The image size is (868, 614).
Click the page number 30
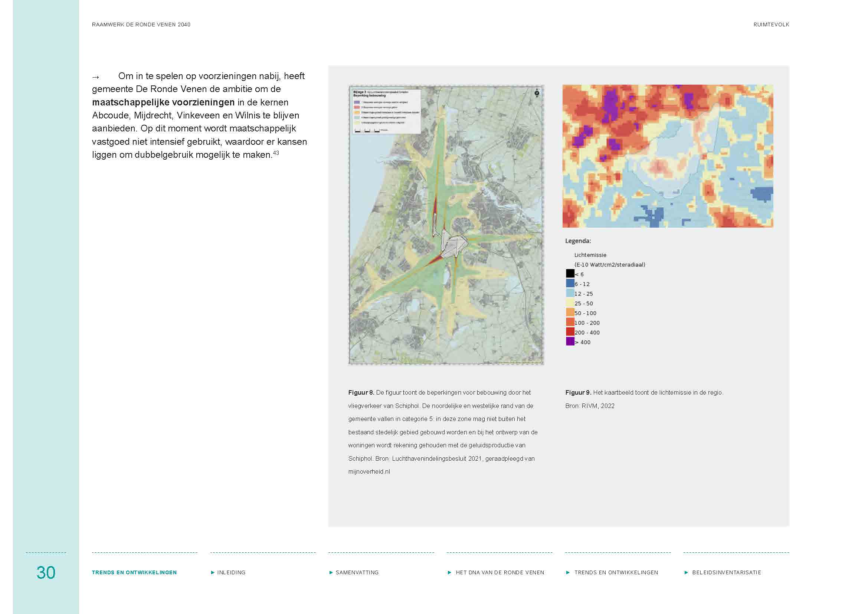pos(46,572)
